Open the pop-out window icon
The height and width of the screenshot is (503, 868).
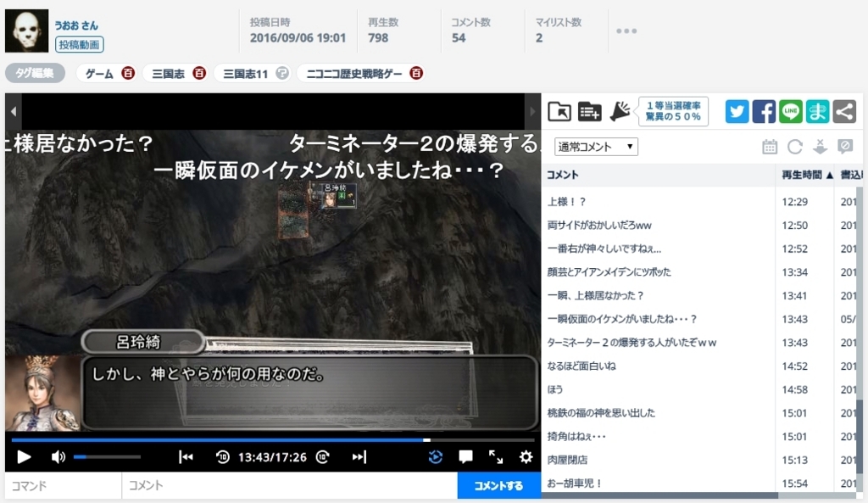[559, 111]
